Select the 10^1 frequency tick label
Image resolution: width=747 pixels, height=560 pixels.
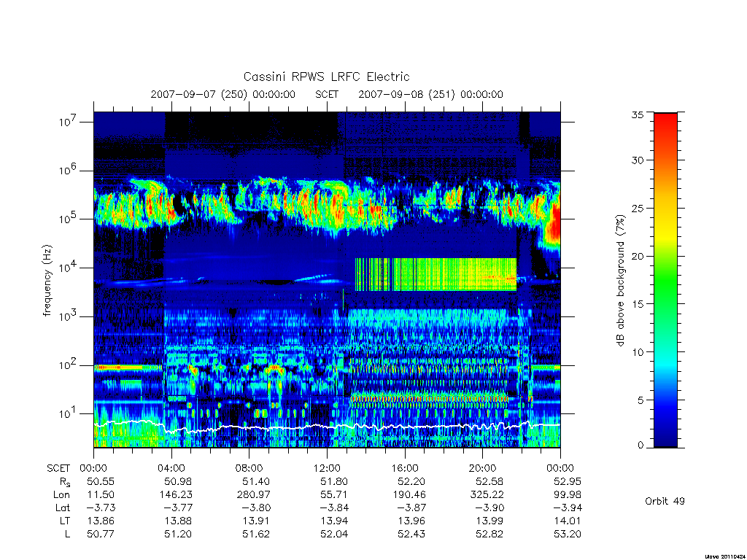pos(68,413)
